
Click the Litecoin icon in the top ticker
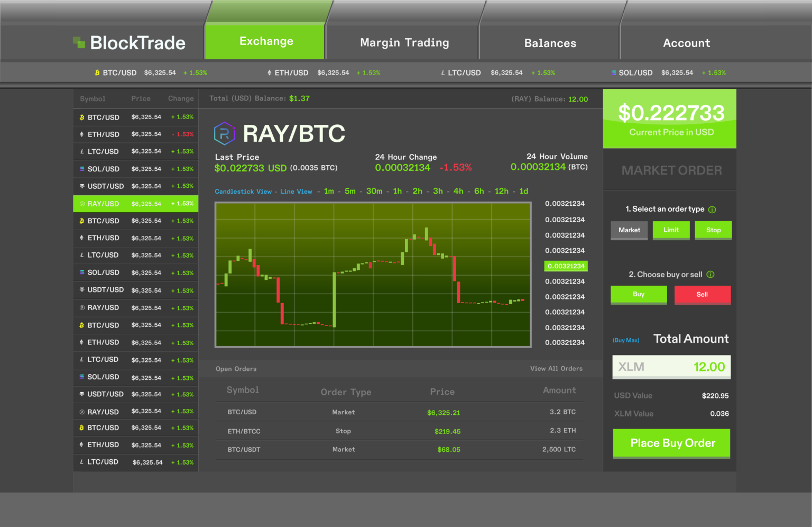(x=443, y=73)
